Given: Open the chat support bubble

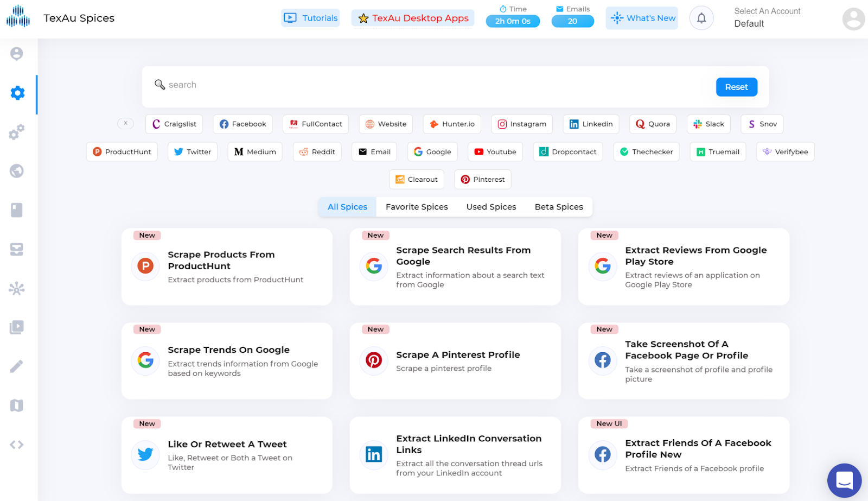Looking at the screenshot, I should (x=844, y=480).
